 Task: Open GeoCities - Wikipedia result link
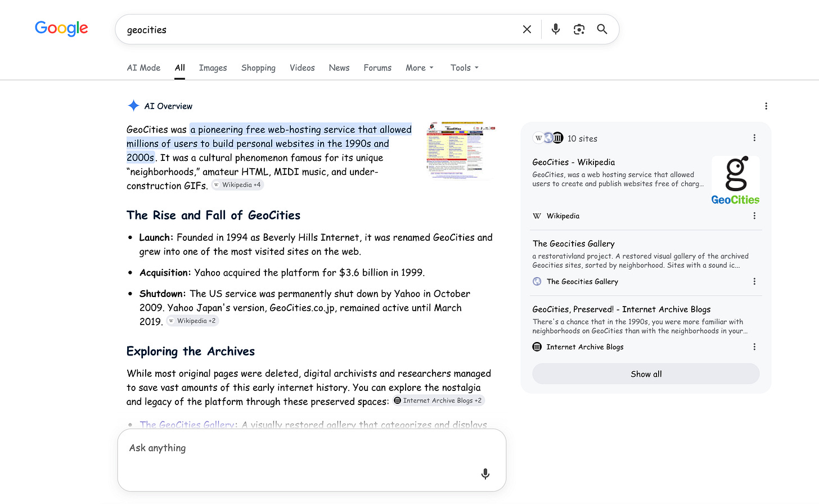click(x=574, y=162)
